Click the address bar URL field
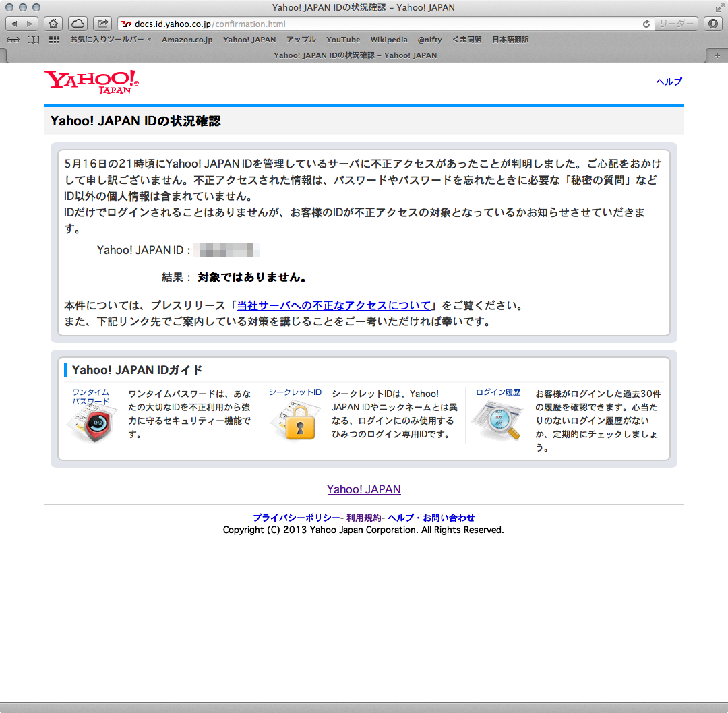The width and height of the screenshot is (728, 713). pos(386,24)
